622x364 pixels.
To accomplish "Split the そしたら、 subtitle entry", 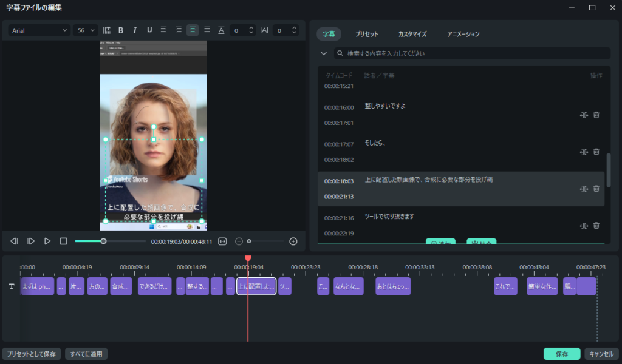I will coord(584,152).
